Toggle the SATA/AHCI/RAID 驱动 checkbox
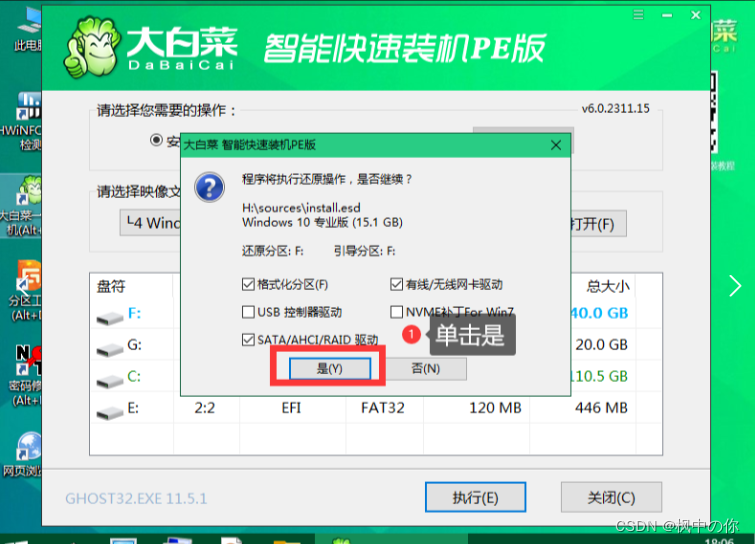 pyautogui.click(x=248, y=340)
